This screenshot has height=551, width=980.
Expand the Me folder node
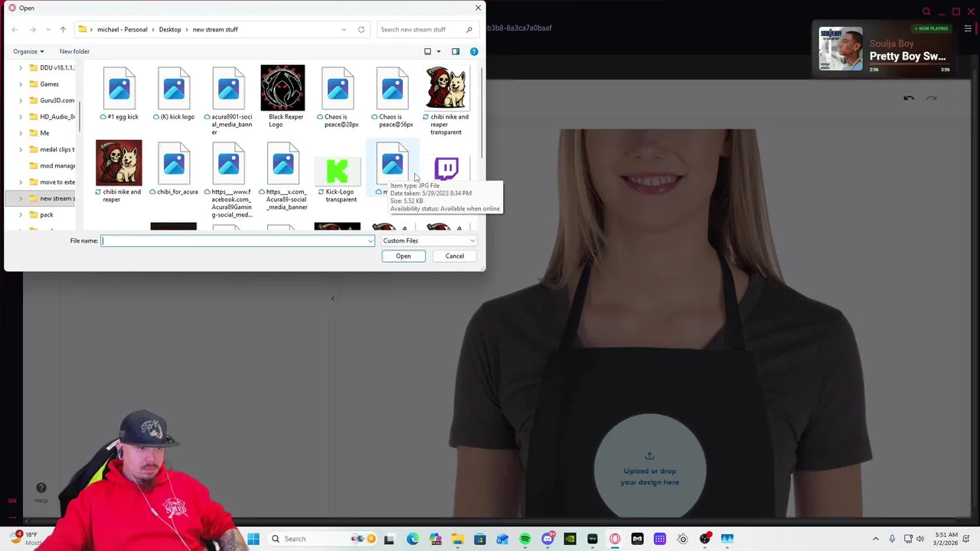click(x=21, y=133)
